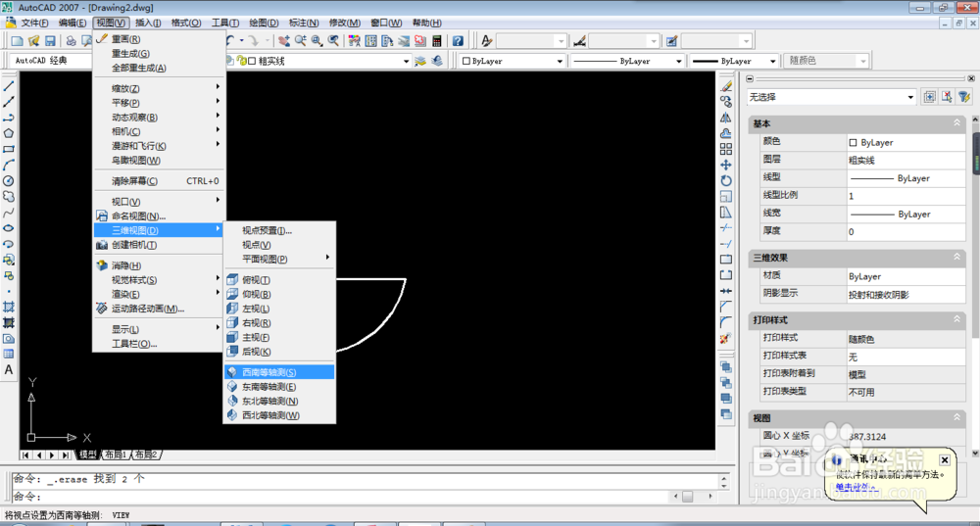The image size is (980, 526).
Task: Click the 材质 ByLayer value cell
Action: coord(906,276)
